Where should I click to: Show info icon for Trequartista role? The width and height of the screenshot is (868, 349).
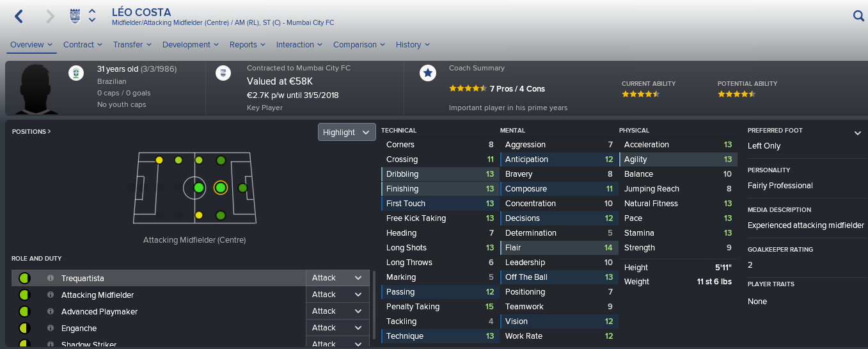(51, 278)
